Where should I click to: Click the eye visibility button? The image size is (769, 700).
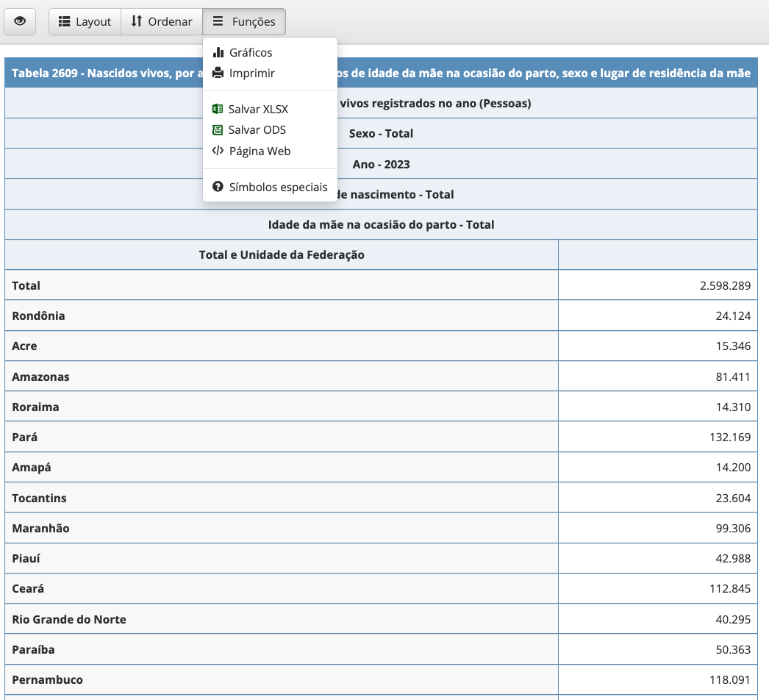point(20,22)
